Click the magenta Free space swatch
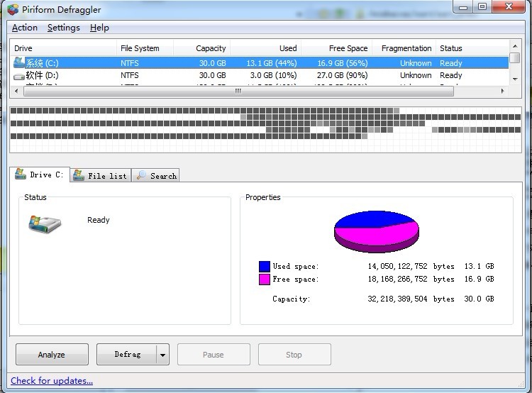 (x=265, y=279)
